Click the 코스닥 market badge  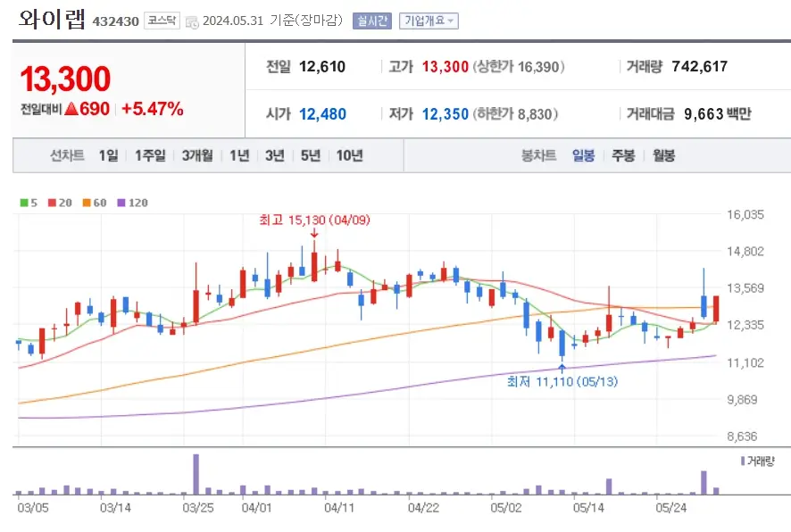coord(162,21)
